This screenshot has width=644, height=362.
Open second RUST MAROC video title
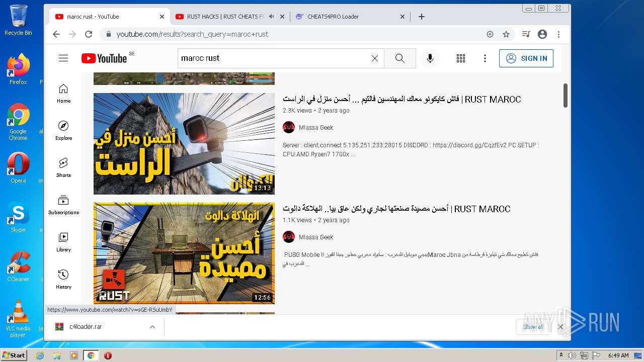(x=396, y=209)
